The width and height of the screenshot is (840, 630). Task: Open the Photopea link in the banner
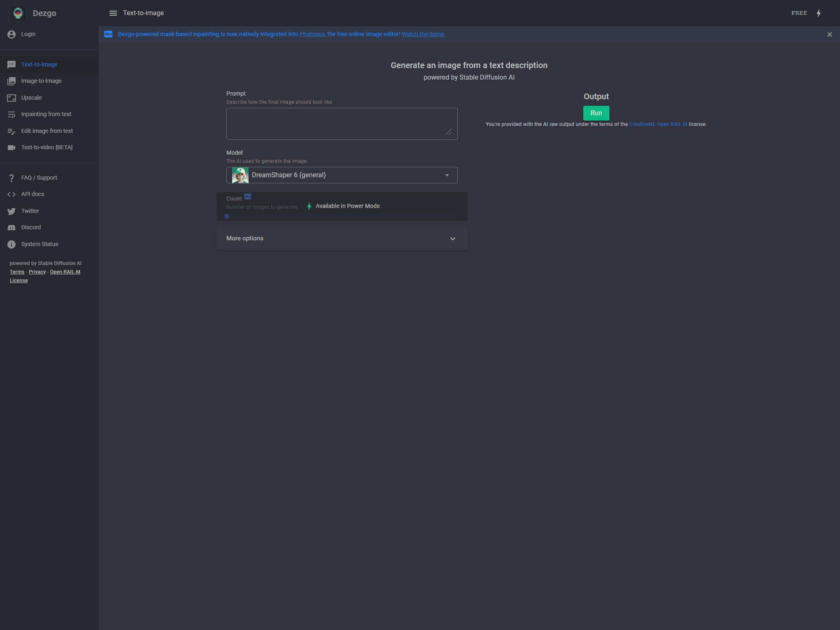pyautogui.click(x=312, y=34)
